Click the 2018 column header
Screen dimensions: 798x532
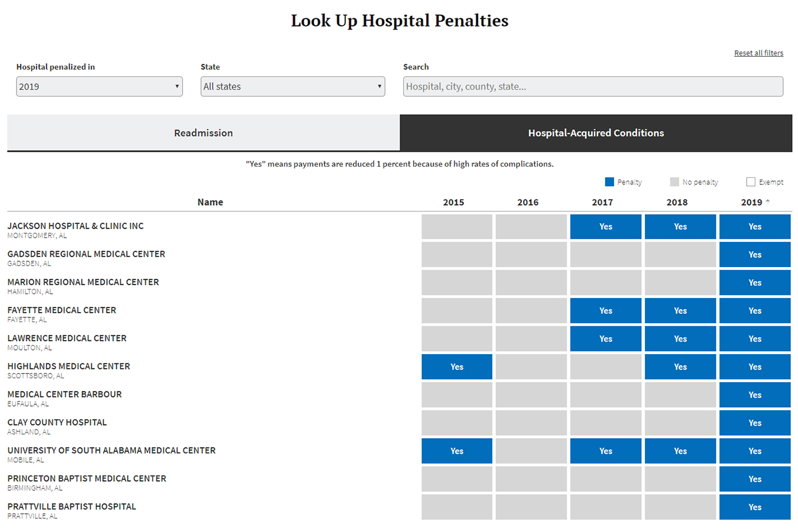coord(677,202)
